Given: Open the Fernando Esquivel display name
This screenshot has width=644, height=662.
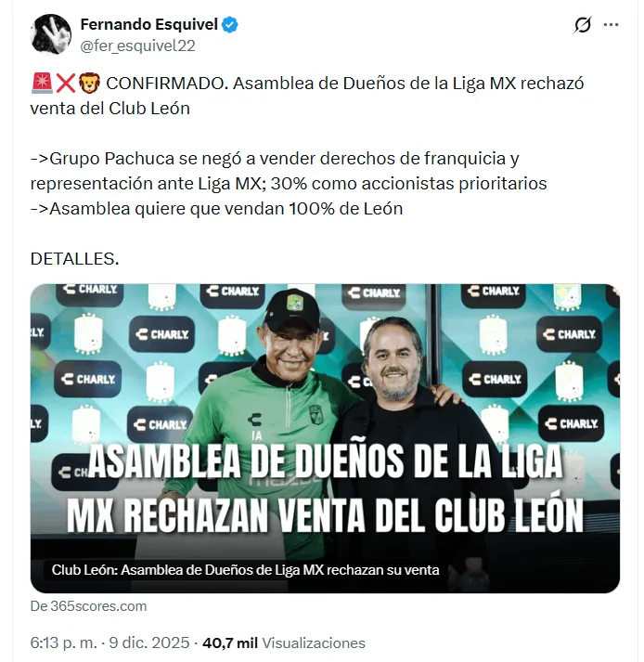Looking at the screenshot, I should coord(149,24).
